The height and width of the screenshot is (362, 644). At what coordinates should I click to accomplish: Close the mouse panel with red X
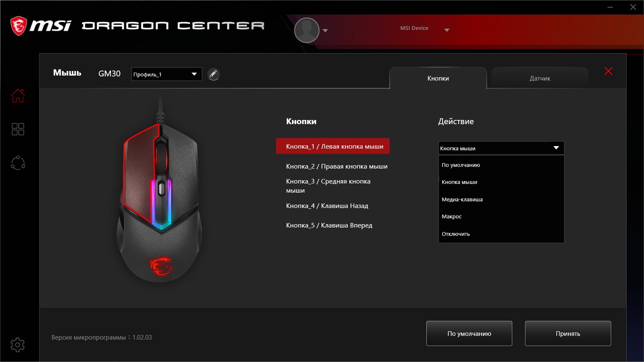point(608,71)
